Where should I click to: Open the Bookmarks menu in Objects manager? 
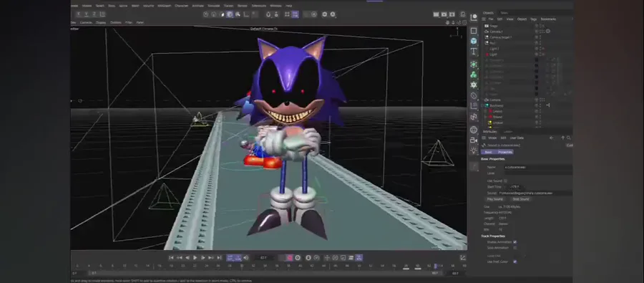[x=548, y=19]
